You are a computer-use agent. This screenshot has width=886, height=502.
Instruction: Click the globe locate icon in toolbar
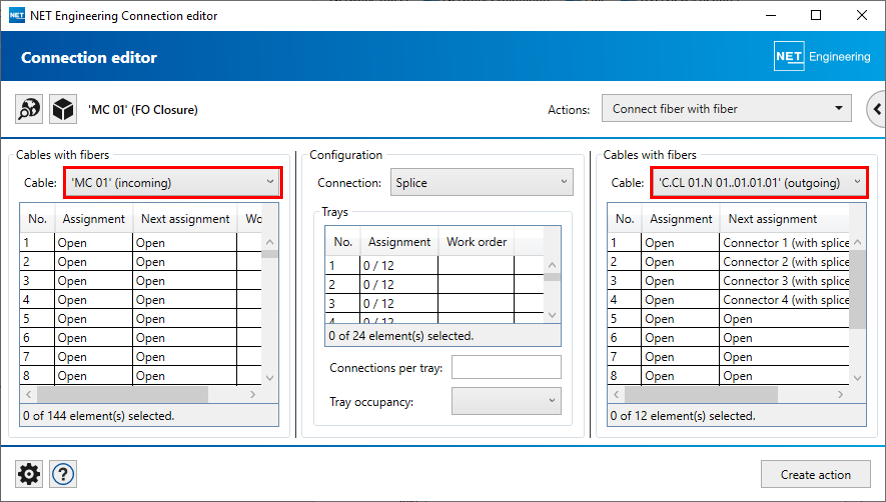[30, 109]
